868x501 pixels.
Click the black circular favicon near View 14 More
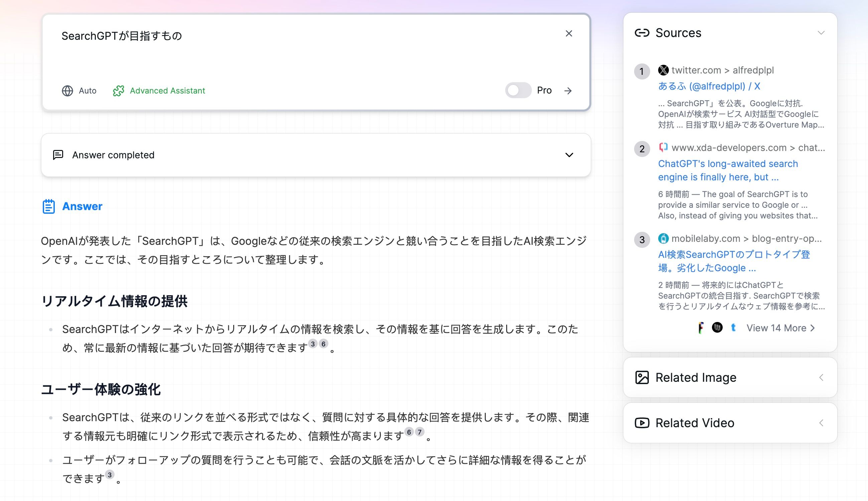point(717,327)
